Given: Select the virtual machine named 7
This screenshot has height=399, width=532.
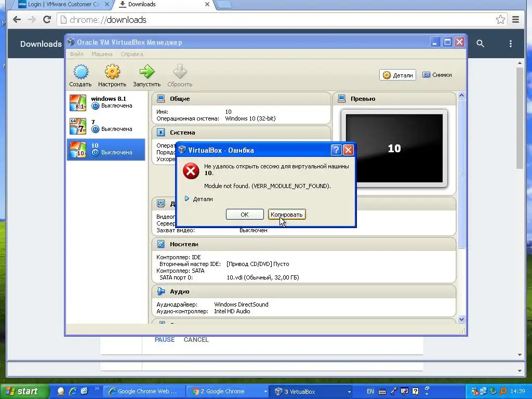Looking at the screenshot, I should 106,126.
